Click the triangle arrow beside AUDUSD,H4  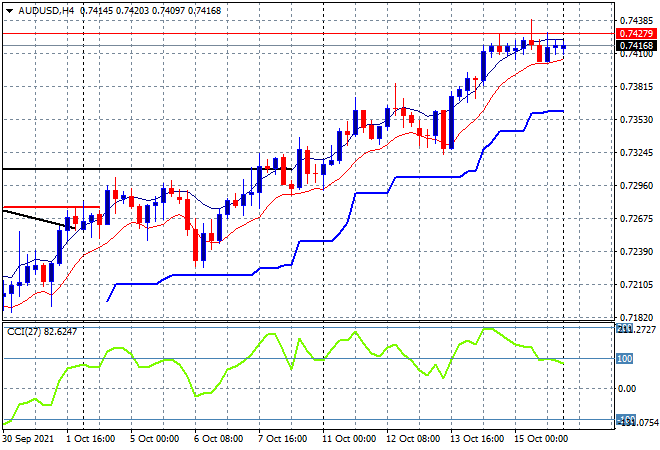click(9, 7)
